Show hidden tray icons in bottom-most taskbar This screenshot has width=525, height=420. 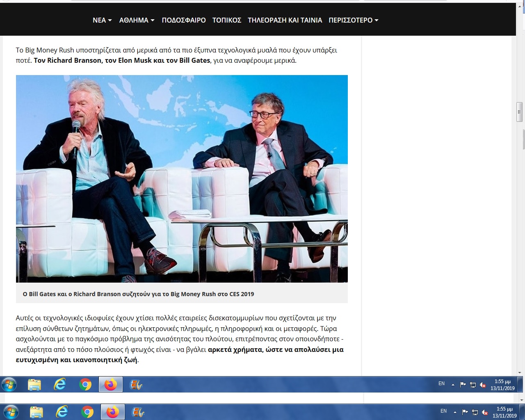click(x=455, y=412)
